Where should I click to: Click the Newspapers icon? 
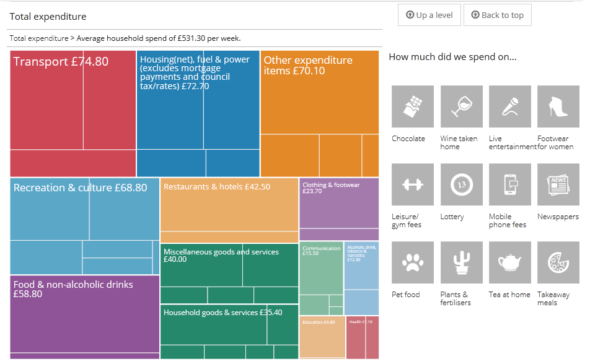pyautogui.click(x=558, y=184)
